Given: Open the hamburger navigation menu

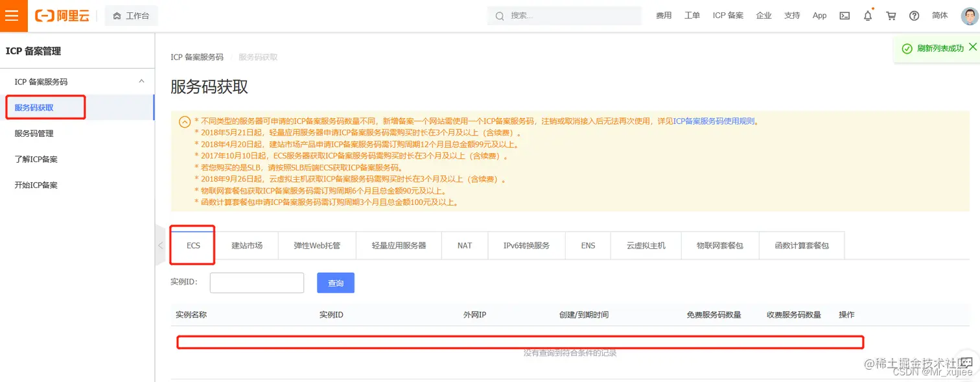Looking at the screenshot, I should click(13, 16).
